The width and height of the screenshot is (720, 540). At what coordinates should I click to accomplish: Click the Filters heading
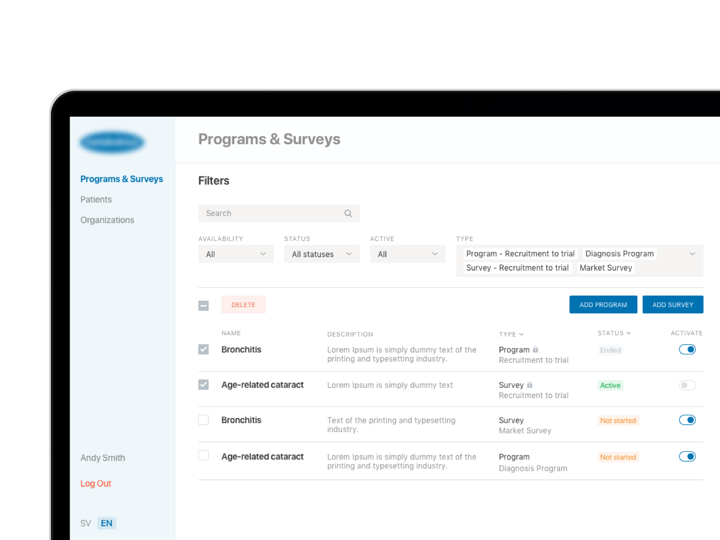tap(214, 180)
